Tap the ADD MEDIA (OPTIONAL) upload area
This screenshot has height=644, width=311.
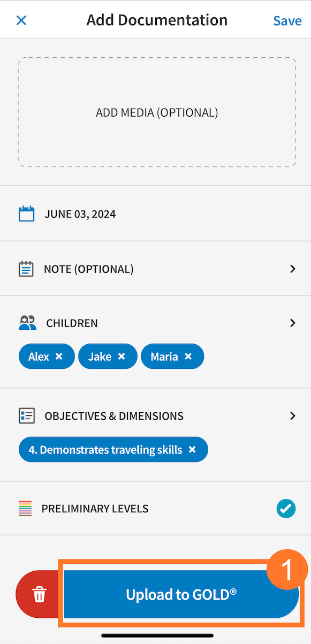pyautogui.click(x=157, y=112)
